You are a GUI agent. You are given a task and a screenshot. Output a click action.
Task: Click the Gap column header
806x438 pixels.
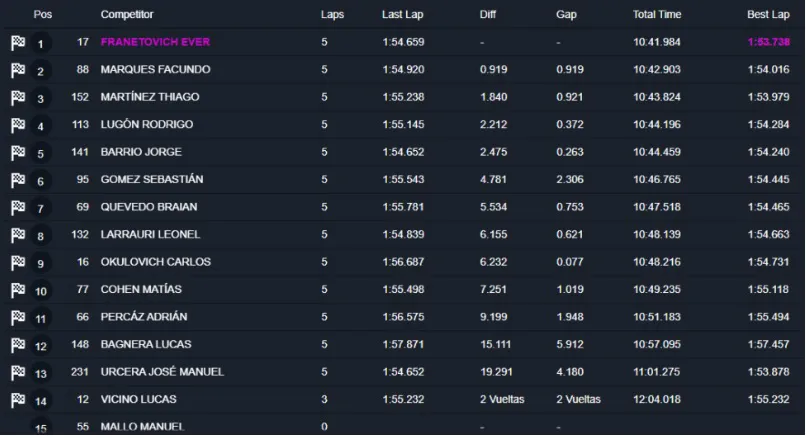pyautogui.click(x=566, y=15)
